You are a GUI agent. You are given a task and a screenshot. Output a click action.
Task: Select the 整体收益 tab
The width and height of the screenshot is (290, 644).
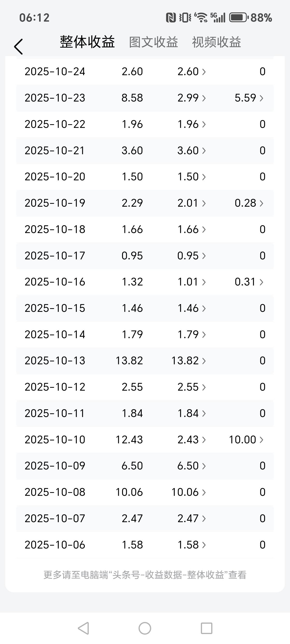[87, 42]
